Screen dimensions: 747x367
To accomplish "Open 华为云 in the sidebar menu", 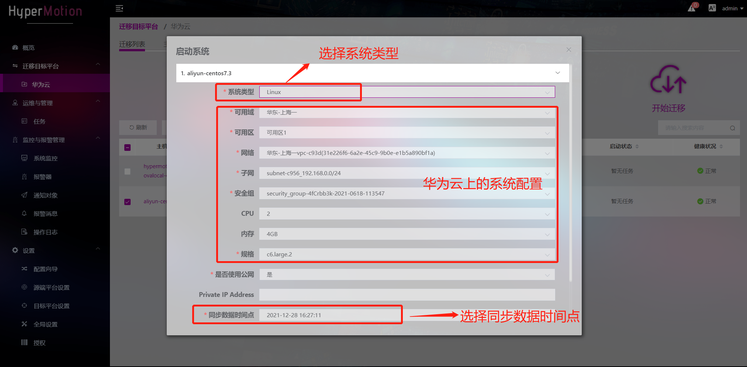I will (41, 84).
